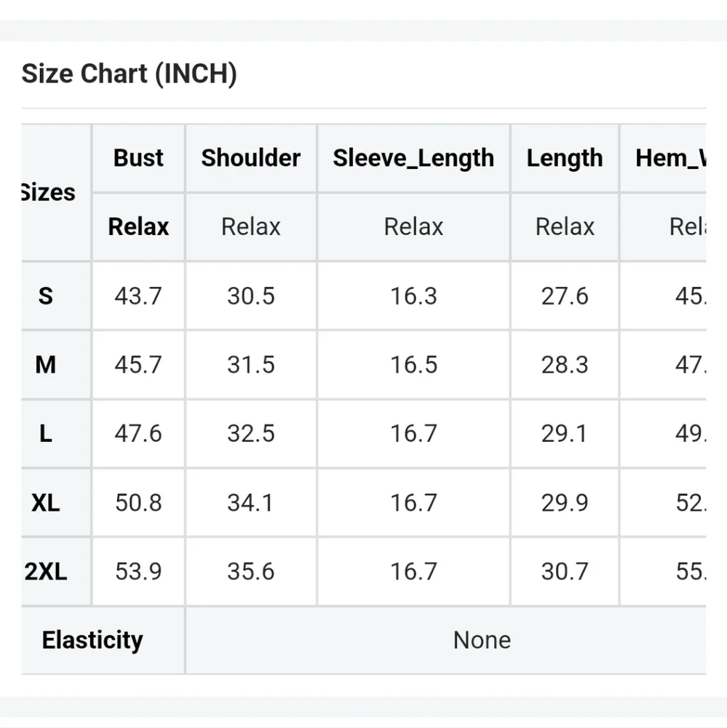Click the 50.8 bust value for XL
This screenshot has width=727, height=728.
point(138,502)
